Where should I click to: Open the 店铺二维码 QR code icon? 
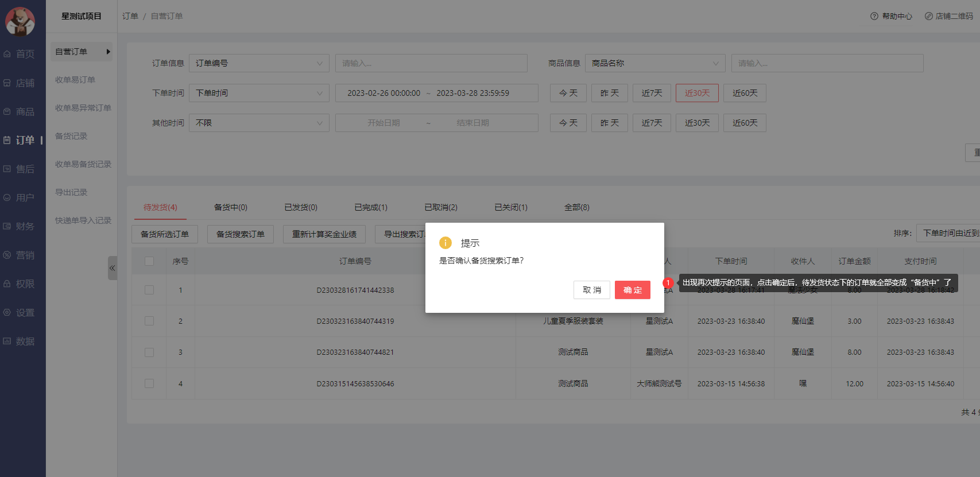point(928,16)
